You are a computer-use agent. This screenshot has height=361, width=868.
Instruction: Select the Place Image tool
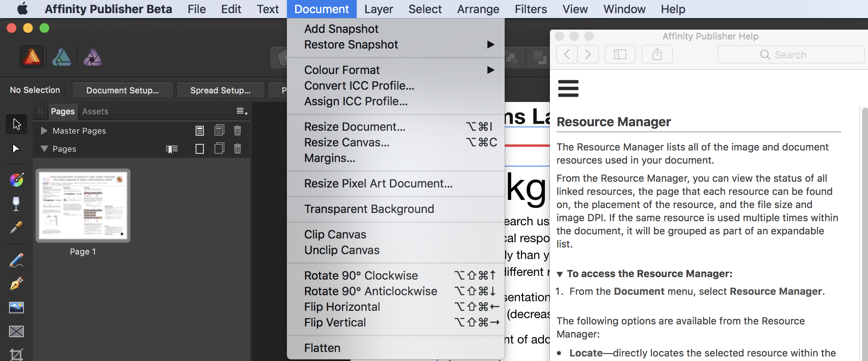pyautogui.click(x=16, y=308)
